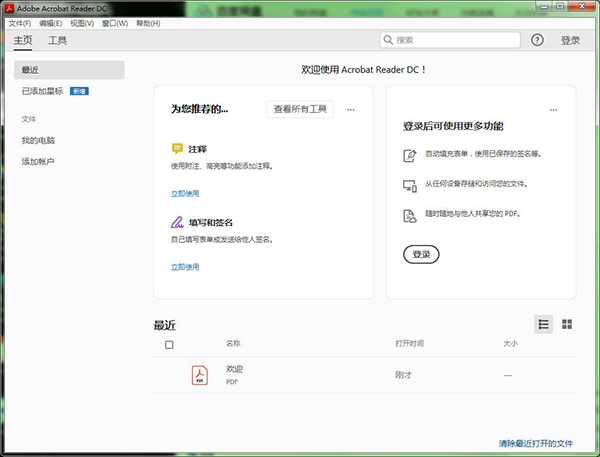The height and width of the screenshot is (457, 600).
Task: Open options menu of 为您推荐的 card
Action: click(351, 110)
